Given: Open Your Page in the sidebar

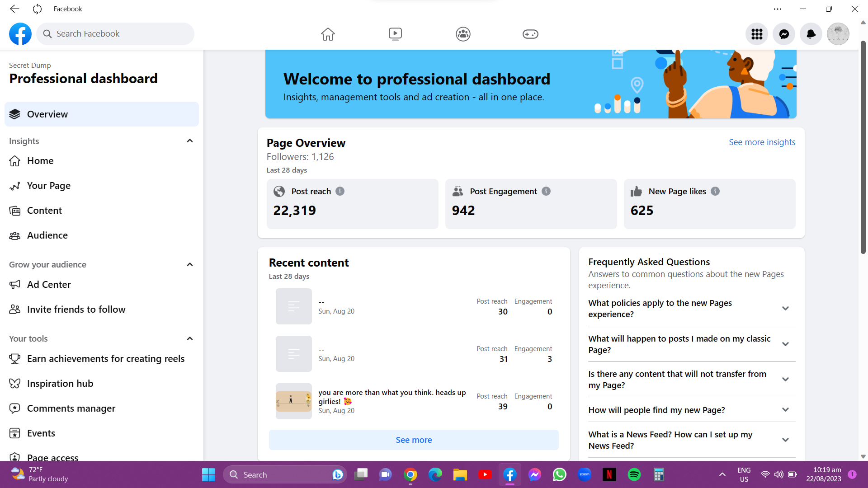Looking at the screenshot, I should click(x=102, y=186).
